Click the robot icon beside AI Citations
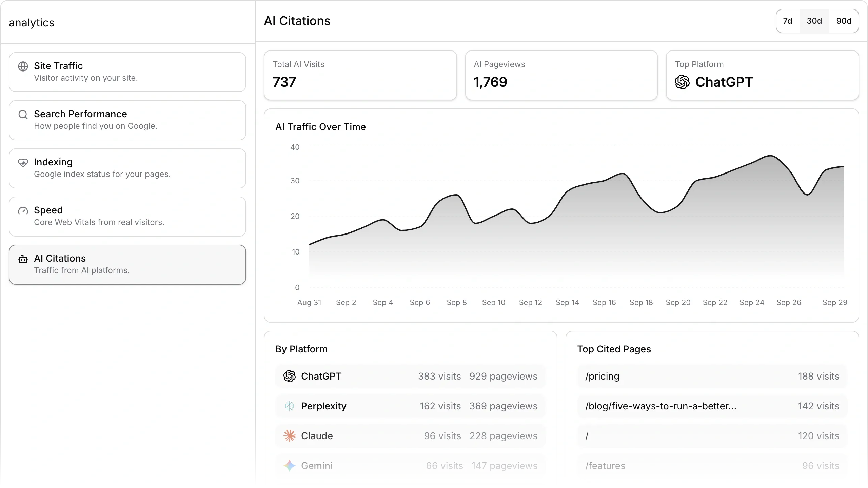 23,259
